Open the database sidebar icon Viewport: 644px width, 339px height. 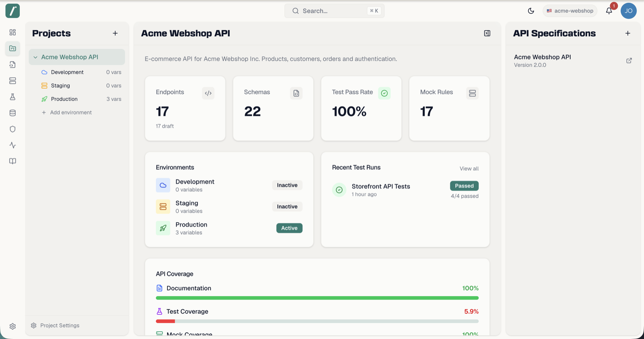pyautogui.click(x=12, y=113)
